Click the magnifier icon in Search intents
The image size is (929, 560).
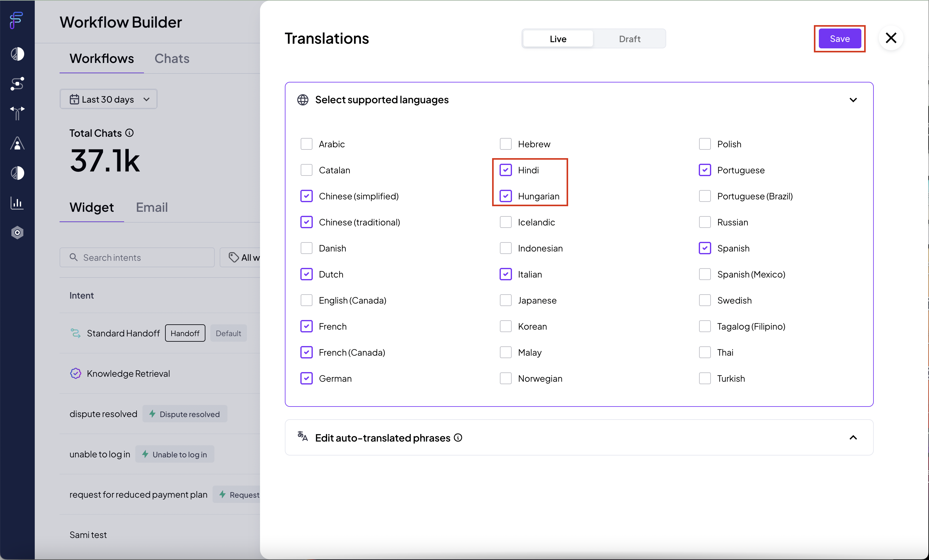coord(74,257)
